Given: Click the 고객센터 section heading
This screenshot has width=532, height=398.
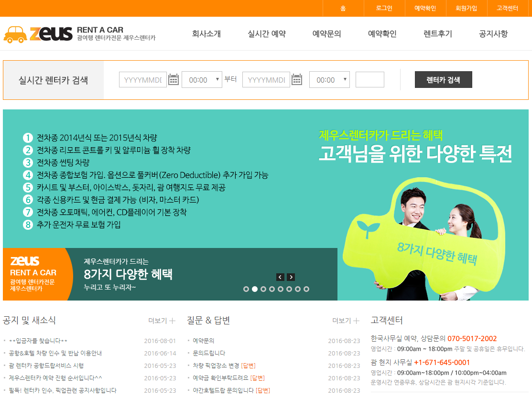Looking at the screenshot, I should coord(387,321).
